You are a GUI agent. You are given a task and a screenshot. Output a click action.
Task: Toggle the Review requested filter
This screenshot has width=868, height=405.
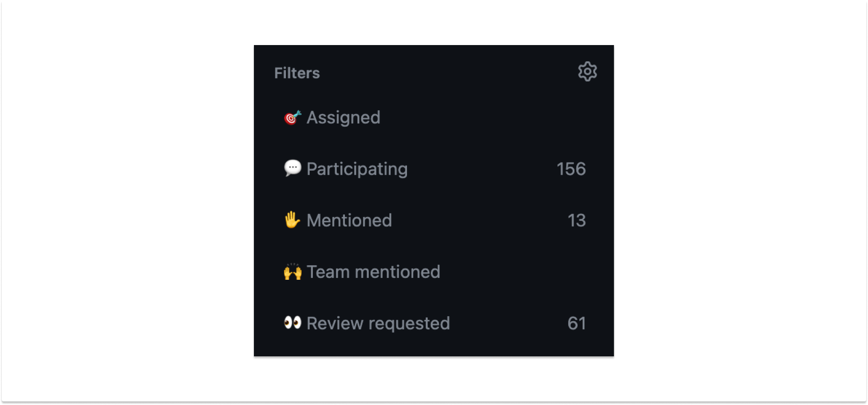point(378,323)
